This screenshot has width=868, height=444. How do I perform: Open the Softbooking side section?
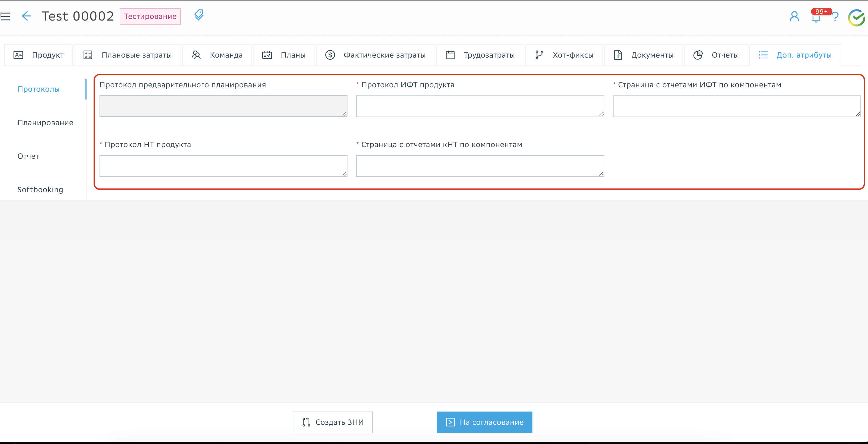point(40,190)
